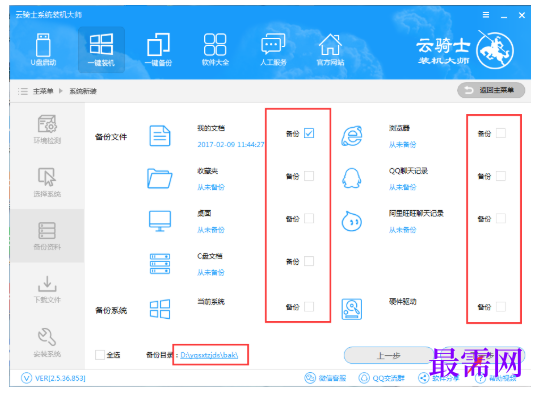Check 备份 for QQ聊天记录
Viewport: 541px width, 394px height.
(501, 176)
